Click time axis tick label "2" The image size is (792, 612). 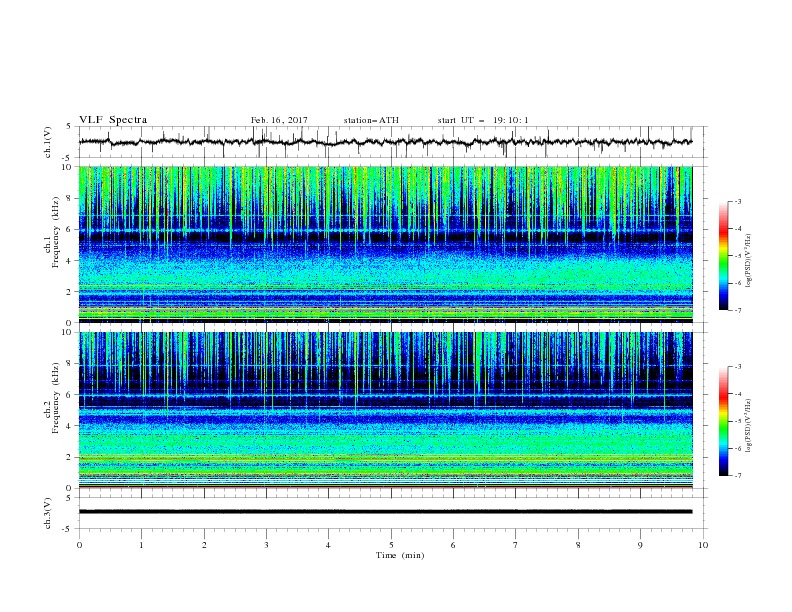(204, 545)
